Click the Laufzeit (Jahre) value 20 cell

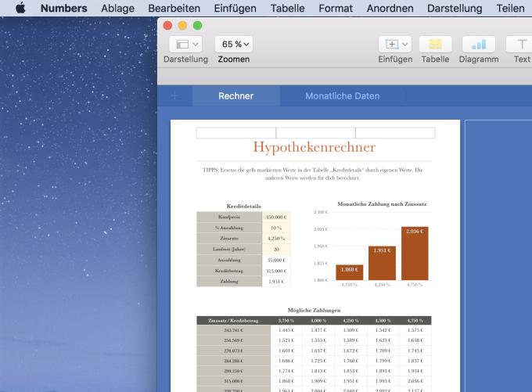pos(276,249)
